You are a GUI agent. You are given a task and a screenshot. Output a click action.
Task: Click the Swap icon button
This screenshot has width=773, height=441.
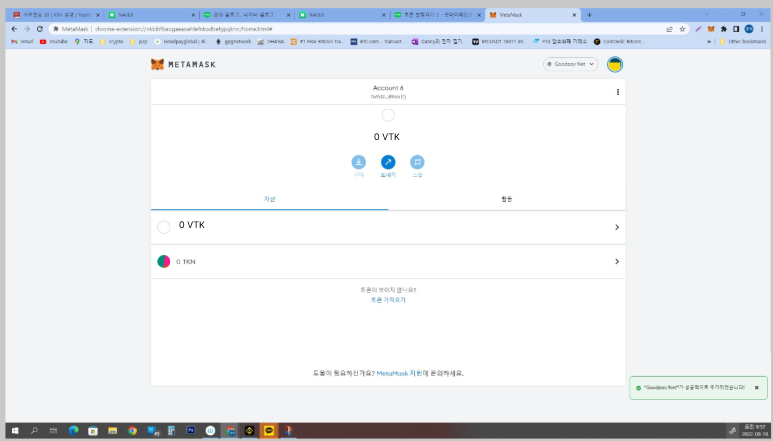(x=417, y=162)
